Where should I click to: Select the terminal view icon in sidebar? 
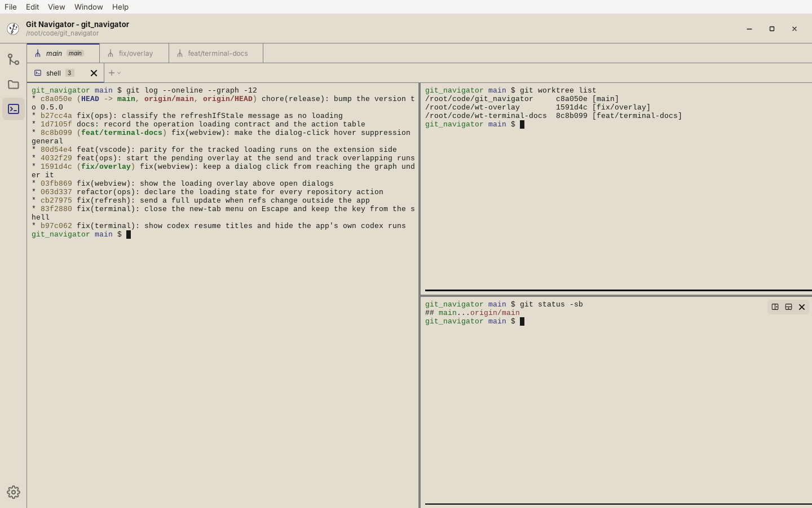point(14,109)
